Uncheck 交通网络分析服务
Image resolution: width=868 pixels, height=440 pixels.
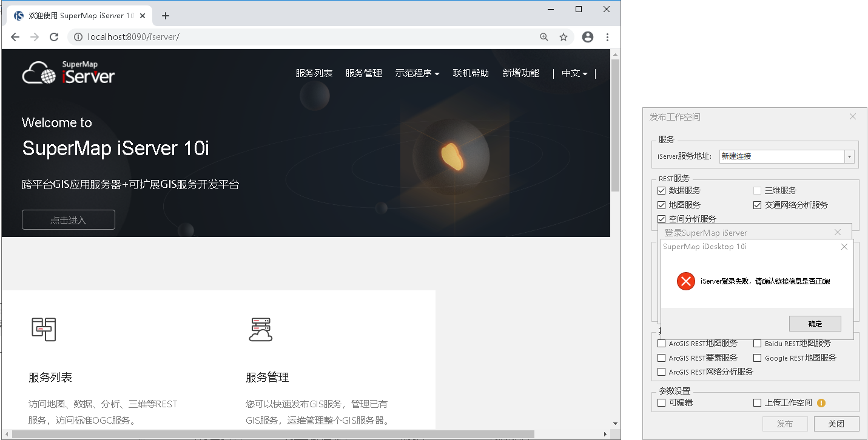[x=757, y=205]
